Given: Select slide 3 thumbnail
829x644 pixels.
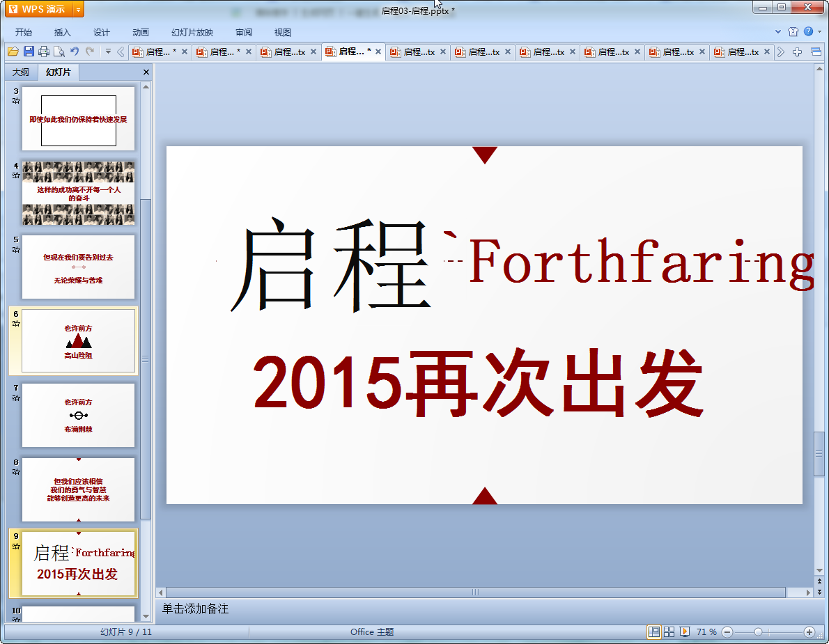Looking at the screenshot, I should [78, 119].
